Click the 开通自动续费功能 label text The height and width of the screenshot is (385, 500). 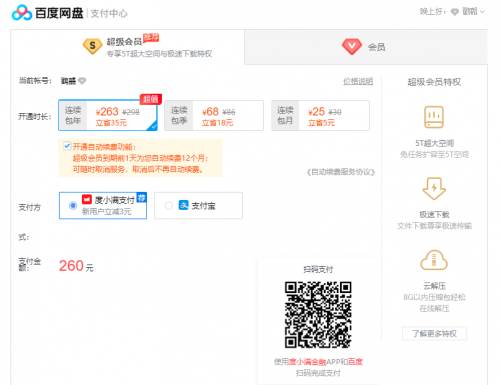point(104,147)
